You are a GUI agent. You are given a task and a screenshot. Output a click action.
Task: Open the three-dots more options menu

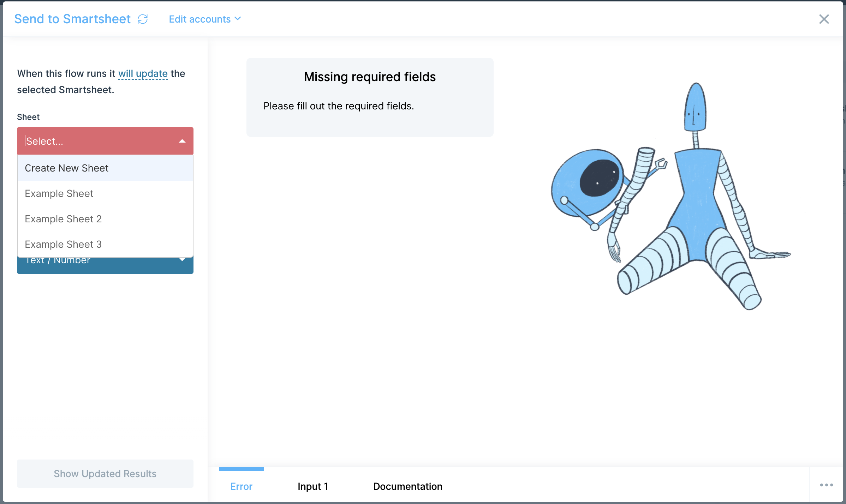pos(827,485)
